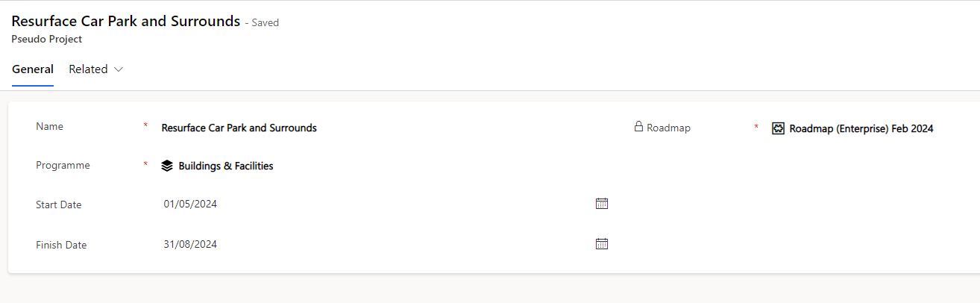Click the Buildings & Facilities layers icon

(x=167, y=166)
